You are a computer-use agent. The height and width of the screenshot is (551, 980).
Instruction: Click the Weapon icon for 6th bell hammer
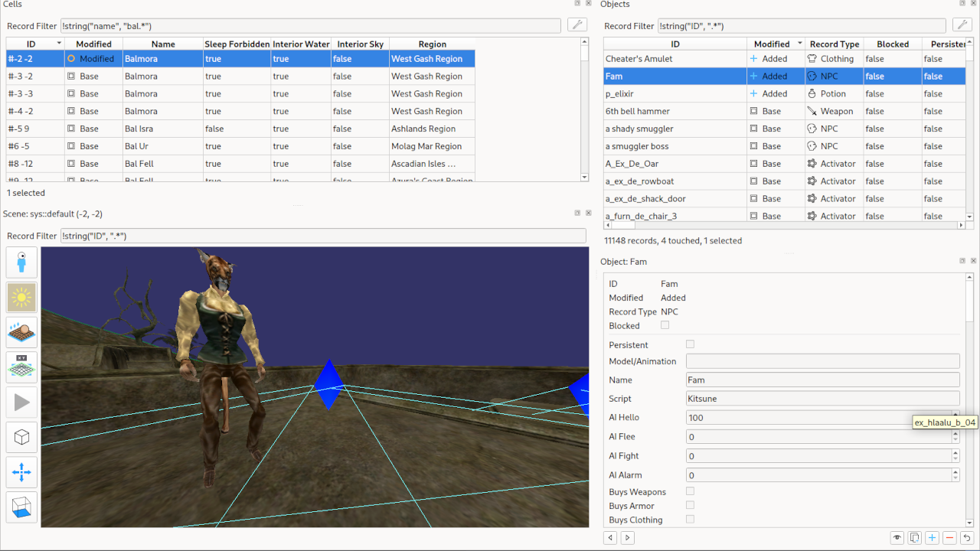[x=812, y=111]
